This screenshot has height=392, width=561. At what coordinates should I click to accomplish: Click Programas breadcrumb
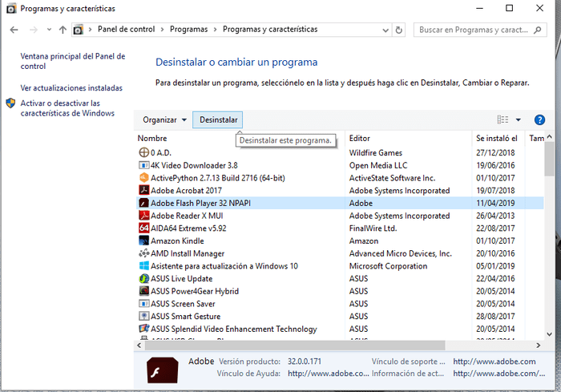click(x=188, y=30)
